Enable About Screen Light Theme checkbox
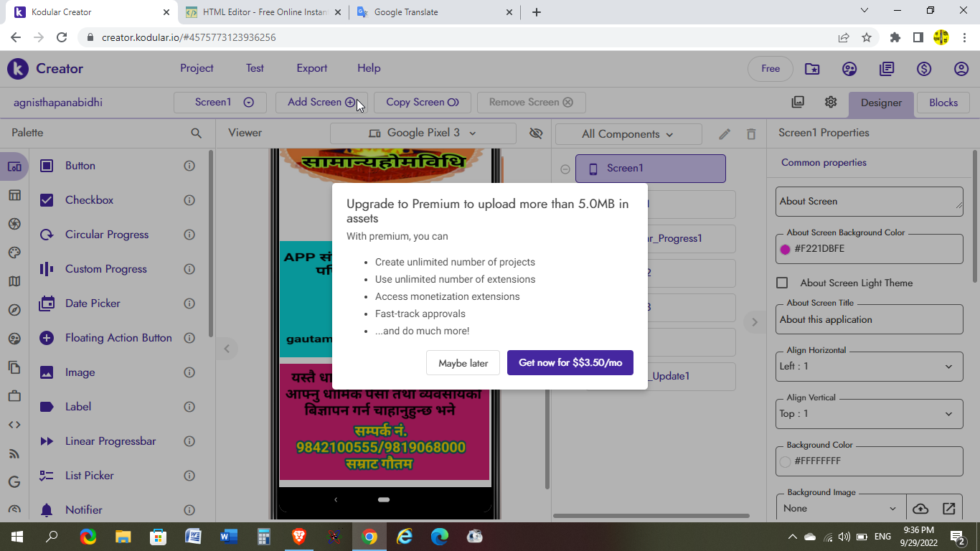The height and width of the screenshot is (551, 980). (x=783, y=283)
